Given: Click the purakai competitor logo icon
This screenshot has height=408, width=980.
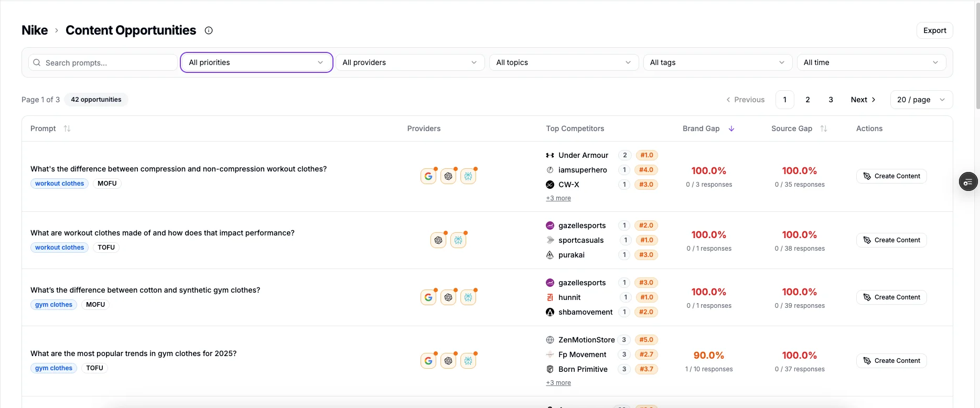Looking at the screenshot, I should point(550,255).
